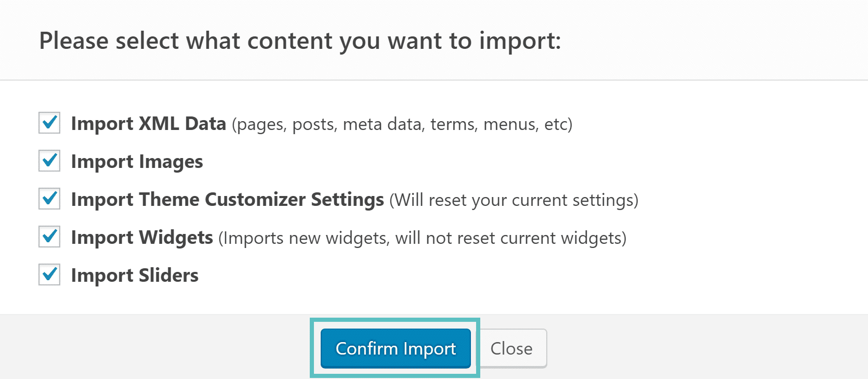The height and width of the screenshot is (379, 868).
Task: Click the Import Images label
Action: [x=137, y=161]
